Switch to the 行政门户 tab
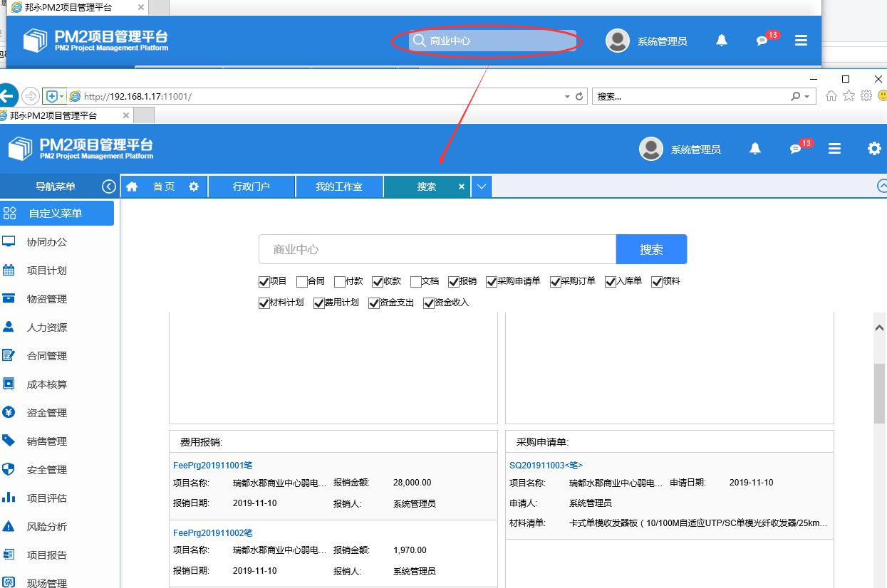The image size is (887, 588). tap(251, 187)
